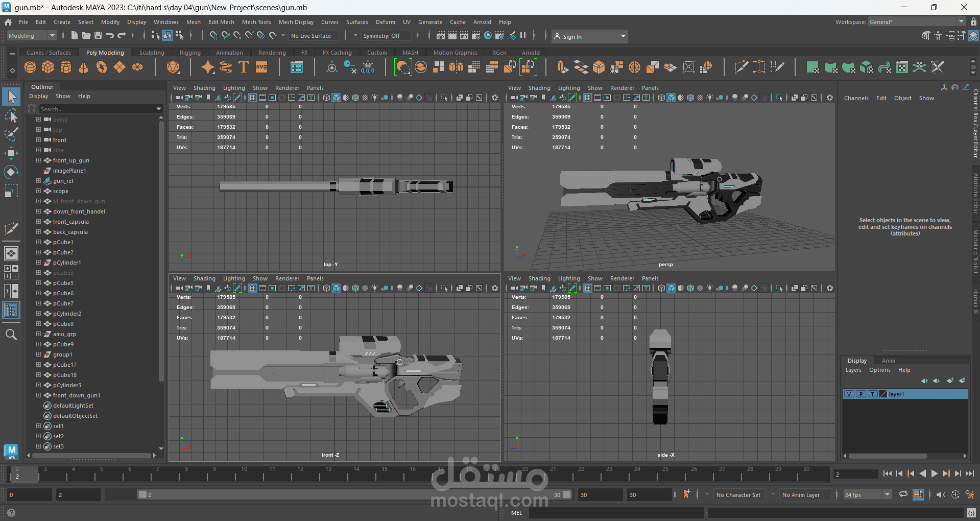980x521 pixels.
Task: Create a polygon sphere from the shelf
Action: pos(30,67)
